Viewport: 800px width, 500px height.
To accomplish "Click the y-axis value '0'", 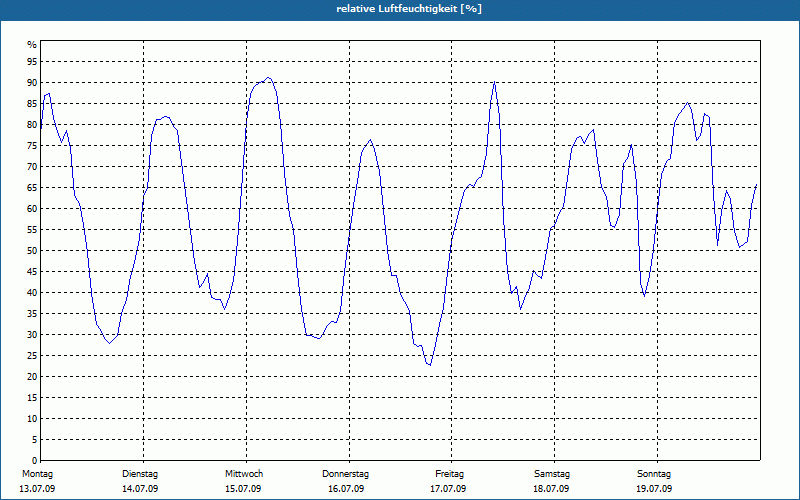I will [x=35, y=461].
